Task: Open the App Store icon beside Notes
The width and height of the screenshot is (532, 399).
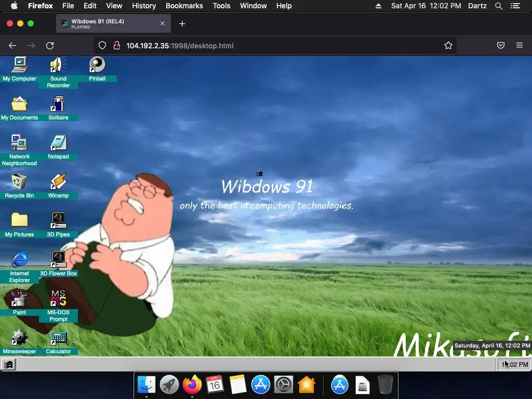Action: [261, 384]
